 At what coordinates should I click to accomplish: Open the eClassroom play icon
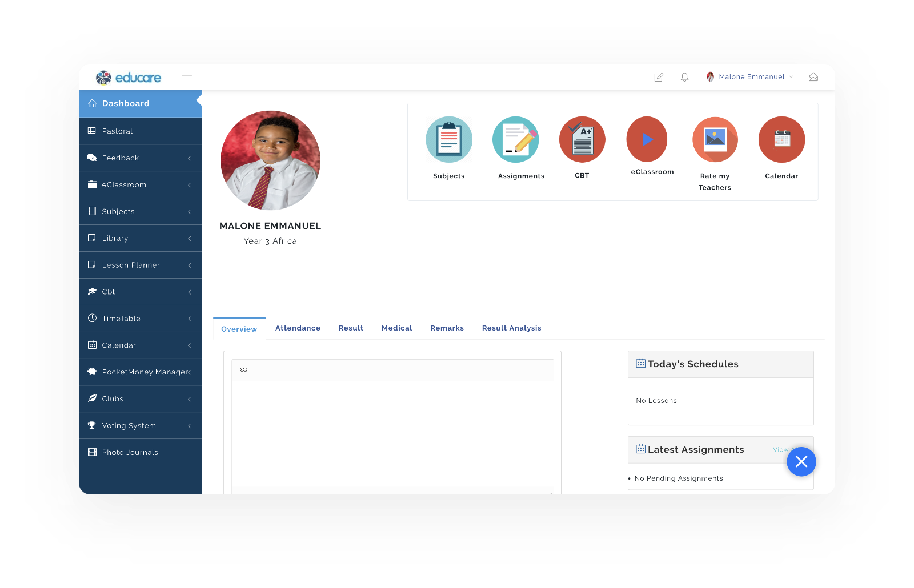[x=647, y=139]
